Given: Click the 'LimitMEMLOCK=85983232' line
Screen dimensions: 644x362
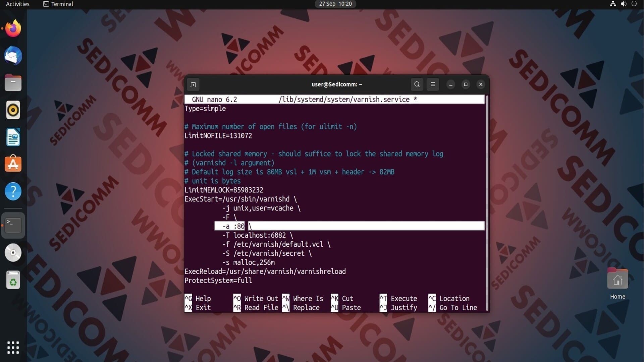Looking at the screenshot, I should point(224,190).
